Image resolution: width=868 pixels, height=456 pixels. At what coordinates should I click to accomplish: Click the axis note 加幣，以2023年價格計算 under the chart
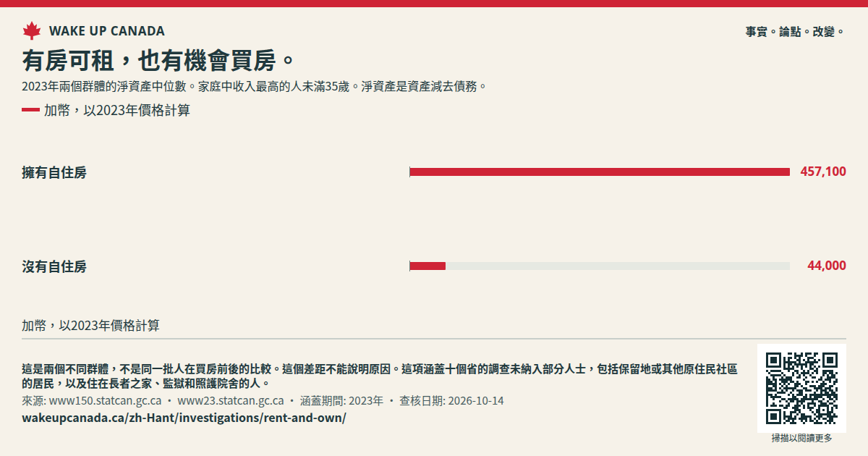tap(91, 326)
